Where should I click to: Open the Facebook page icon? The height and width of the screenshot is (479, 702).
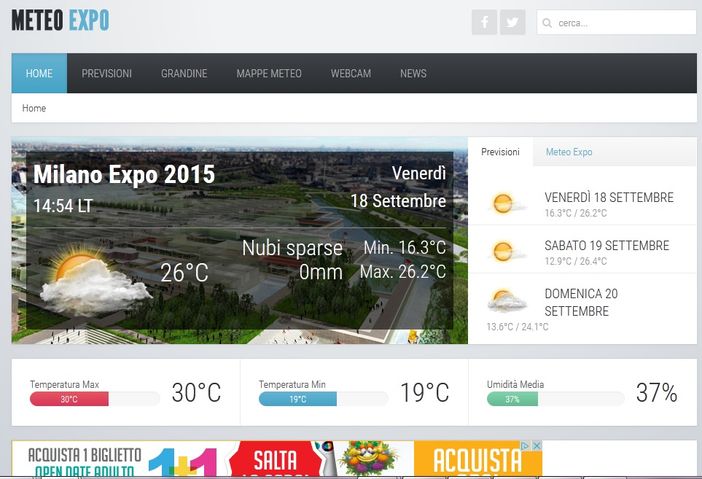point(484,22)
